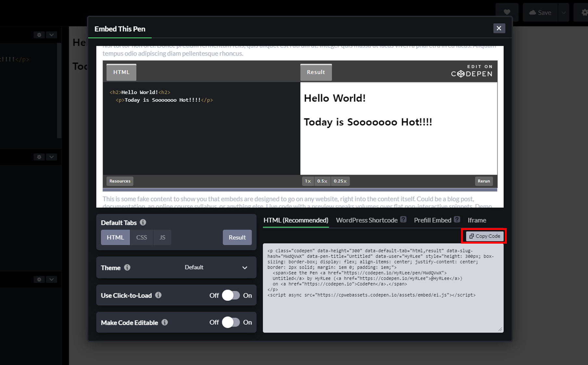The height and width of the screenshot is (365, 588).
Task: Select Prefill Embed tab
Action: tap(432, 220)
